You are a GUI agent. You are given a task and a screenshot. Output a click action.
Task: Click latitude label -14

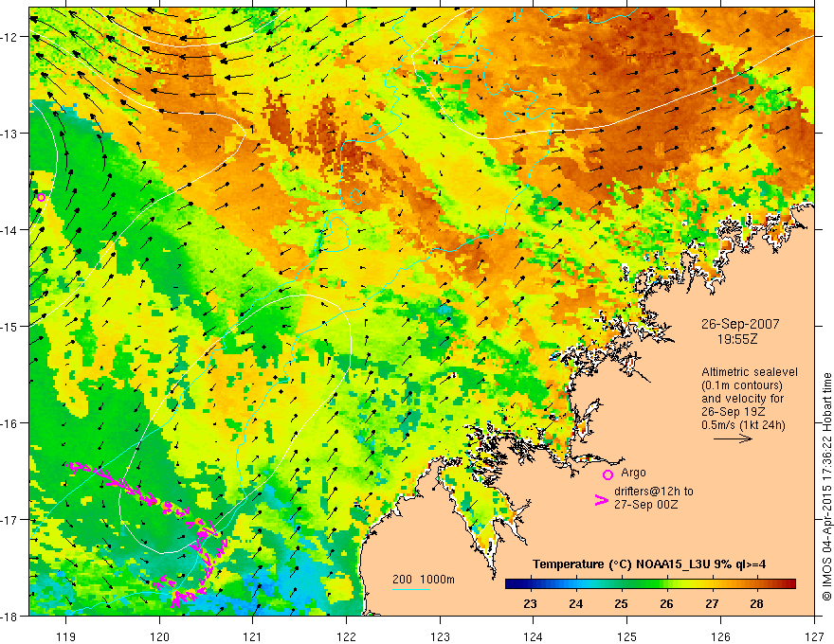[10, 230]
